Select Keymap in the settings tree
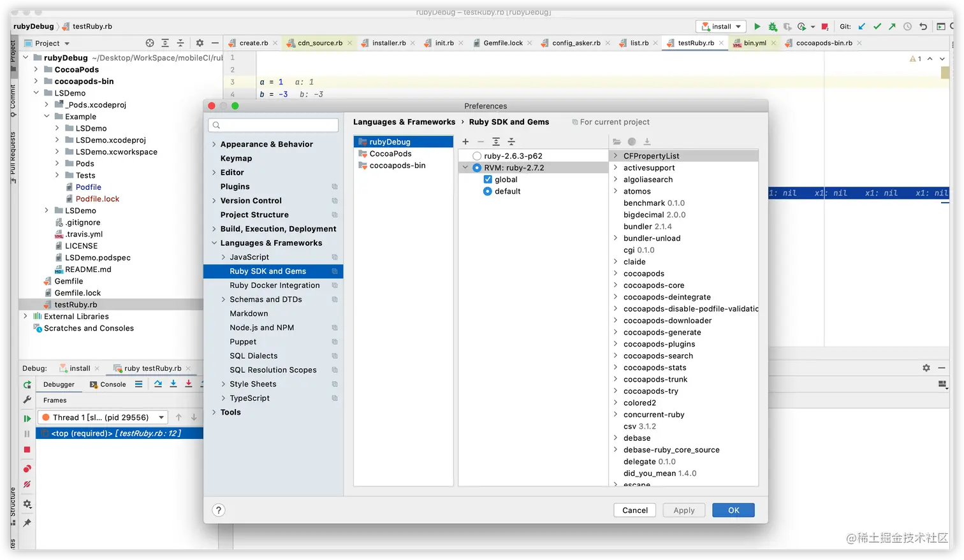The height and width of the screenshot is (560, 964). tap(236, 159)
